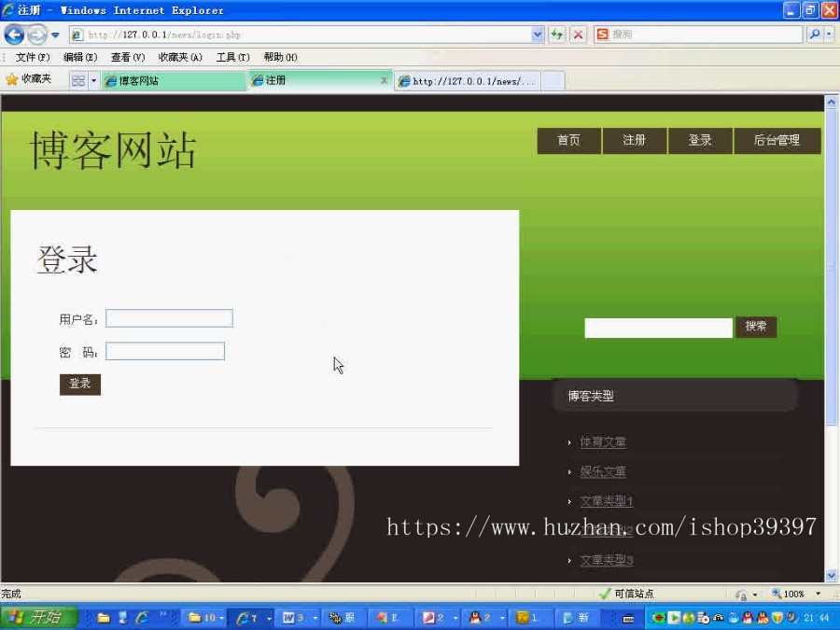Screen dimensions: 840x630
Task: Open a new blank tab
Action: click(553, 81)
